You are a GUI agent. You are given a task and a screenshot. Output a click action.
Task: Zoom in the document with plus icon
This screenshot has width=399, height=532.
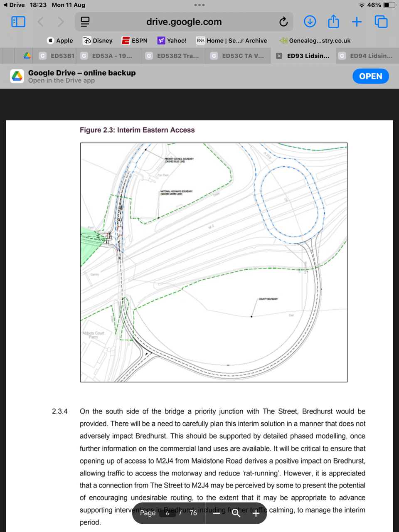(256, 513)
